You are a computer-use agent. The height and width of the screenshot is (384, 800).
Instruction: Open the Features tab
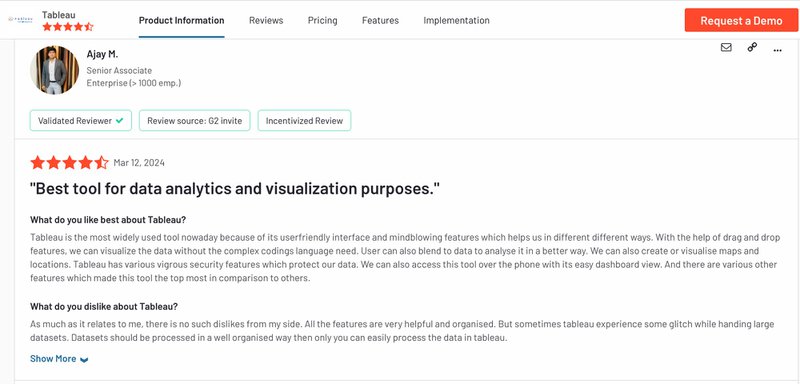coord(381,20)
